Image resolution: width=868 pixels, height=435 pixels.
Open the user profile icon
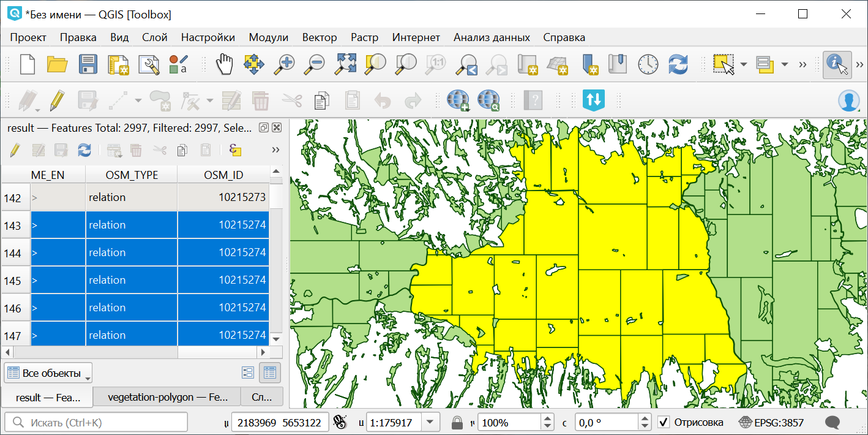(x=848, y=100)
